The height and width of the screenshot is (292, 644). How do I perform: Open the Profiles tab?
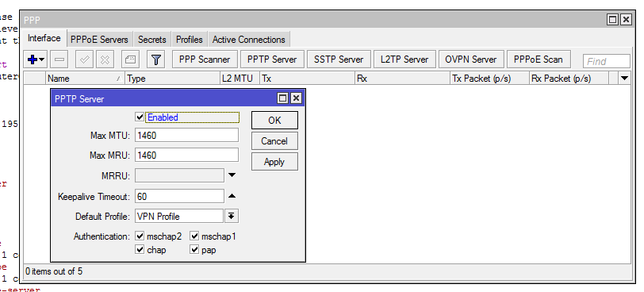pos(190,40)
